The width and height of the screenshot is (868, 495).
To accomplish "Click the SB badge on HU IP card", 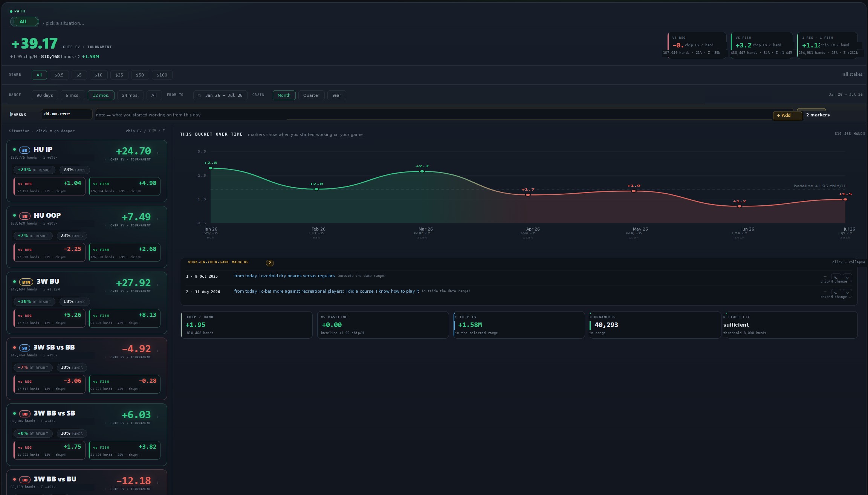I will 24,150.
